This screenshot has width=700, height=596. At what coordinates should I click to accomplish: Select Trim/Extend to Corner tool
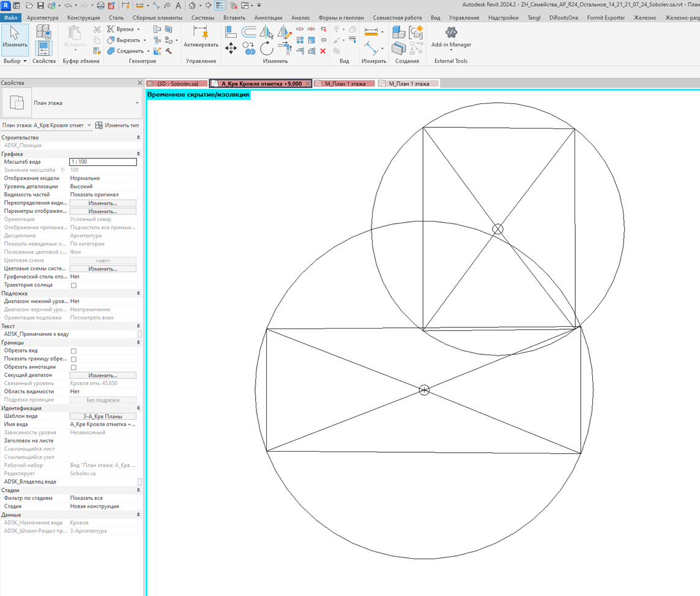click(284, 47)
